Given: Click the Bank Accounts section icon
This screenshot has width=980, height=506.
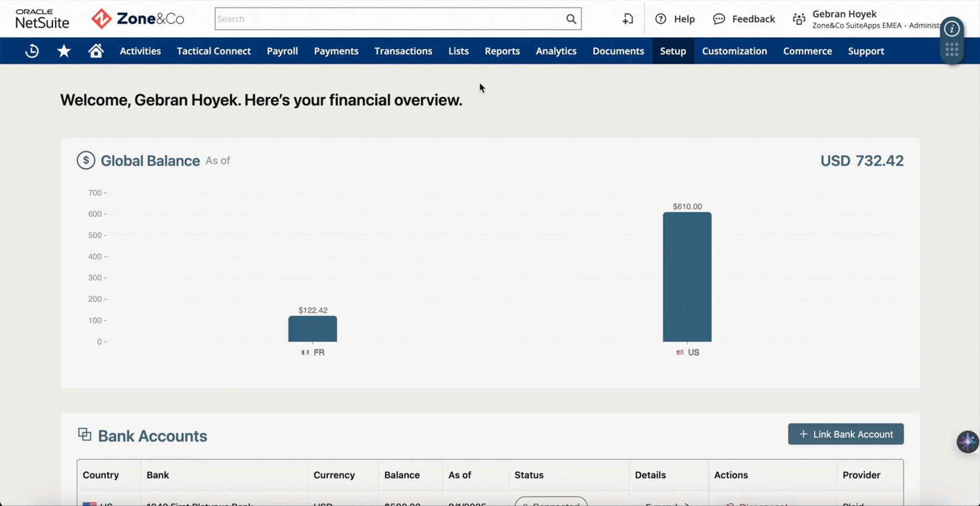Looking at the screenshot, I should coord(85,434).
